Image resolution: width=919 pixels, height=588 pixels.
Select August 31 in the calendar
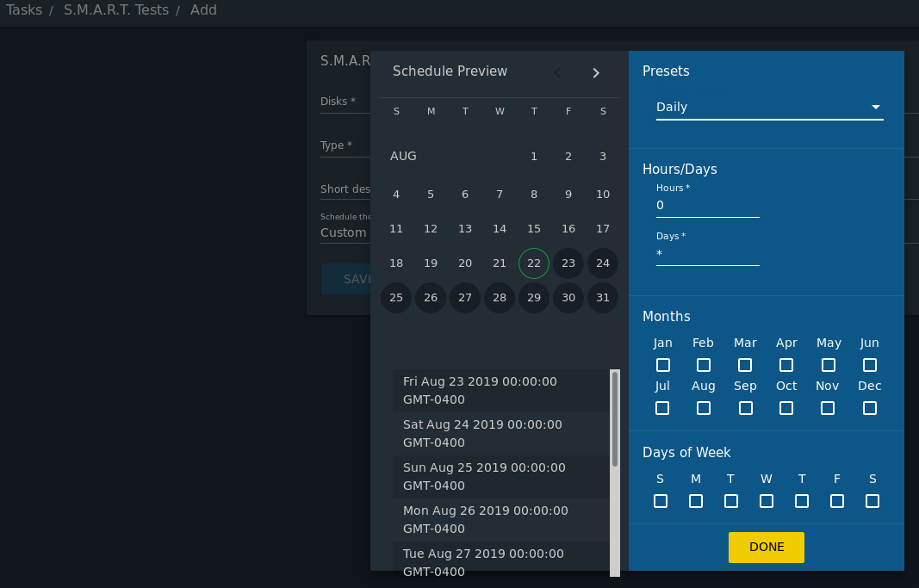603,298
